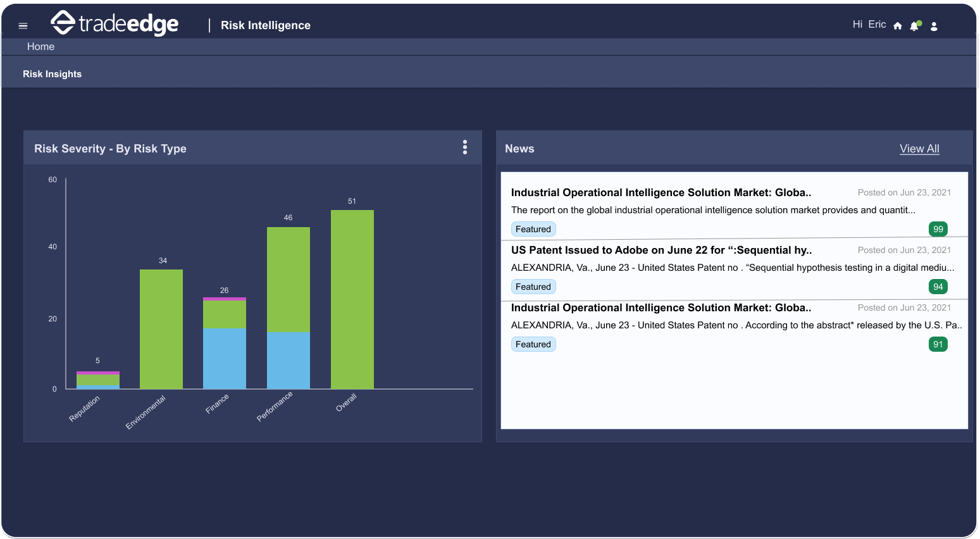Select the Risk Insights tab

(52, 74)
